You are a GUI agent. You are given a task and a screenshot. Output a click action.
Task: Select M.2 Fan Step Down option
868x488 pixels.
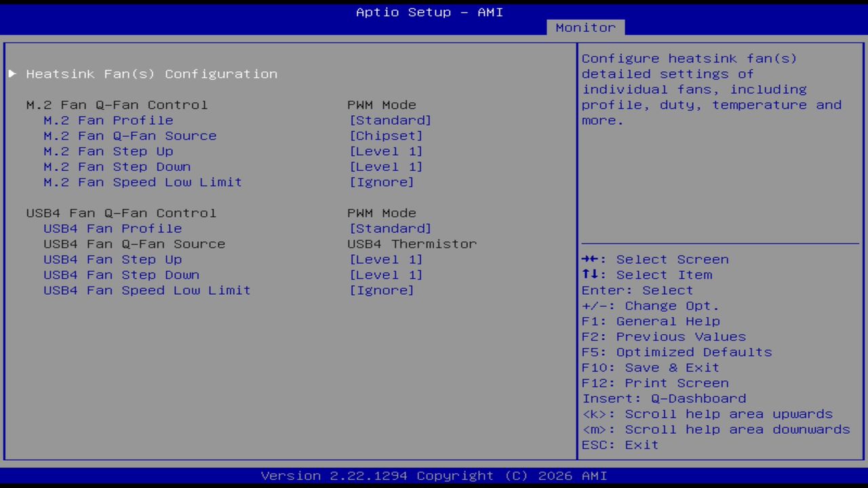click(x=387, y=167)
